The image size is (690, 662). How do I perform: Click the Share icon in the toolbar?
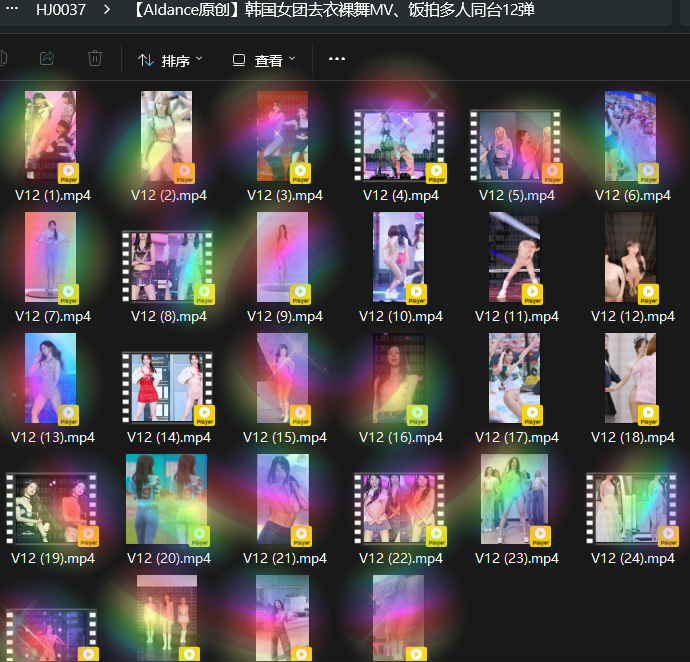coord(47,59)
